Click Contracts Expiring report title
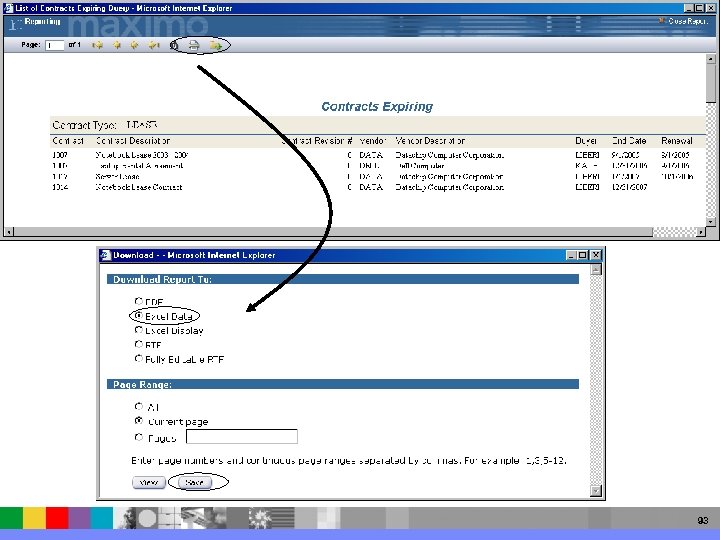 point(377,107)
